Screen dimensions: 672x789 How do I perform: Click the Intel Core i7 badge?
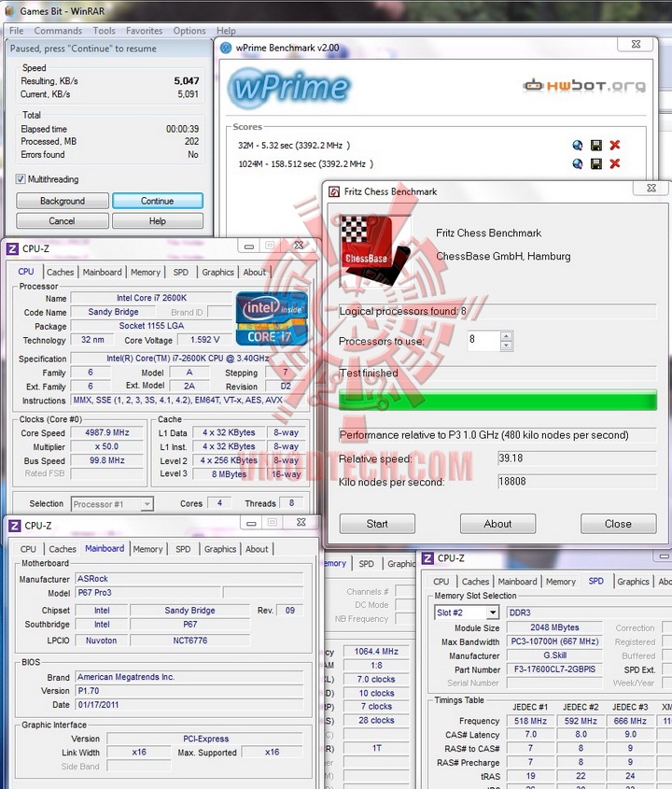tap(272, 318)
